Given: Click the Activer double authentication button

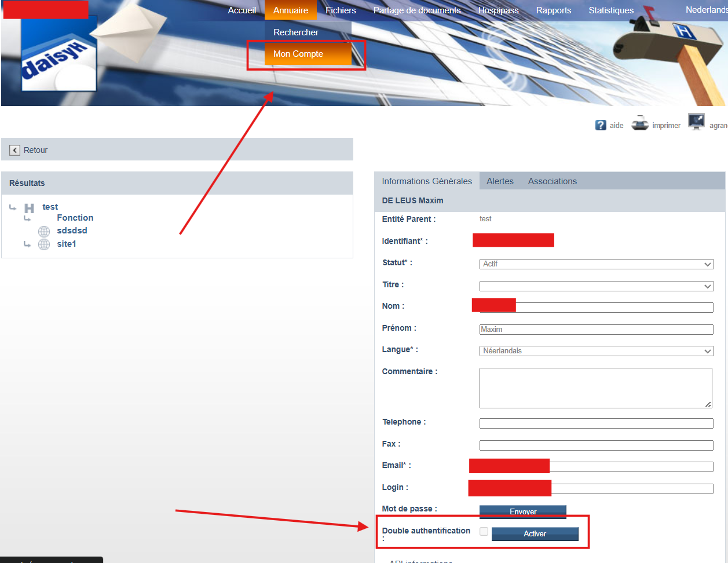Looking at the screenshot, I should (535, 534).
